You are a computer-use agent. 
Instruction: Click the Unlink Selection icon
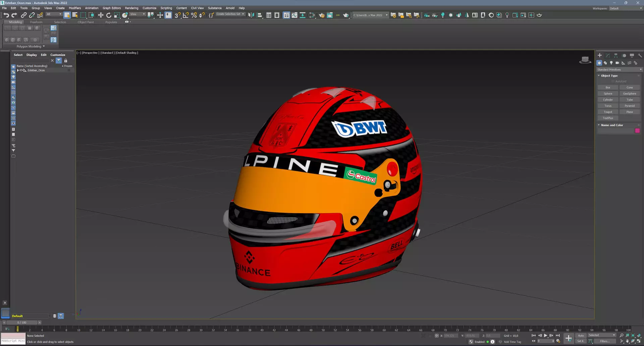32,15
